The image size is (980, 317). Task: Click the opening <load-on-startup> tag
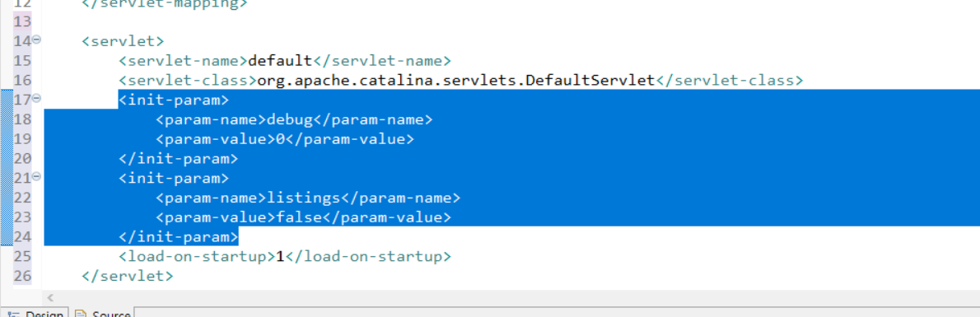click(x=197, y=256)
